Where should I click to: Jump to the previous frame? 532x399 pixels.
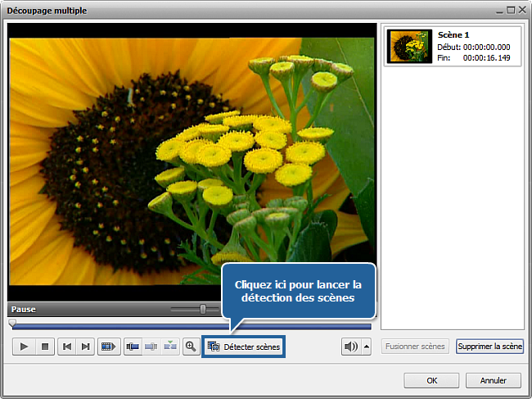tap(67, 347)
